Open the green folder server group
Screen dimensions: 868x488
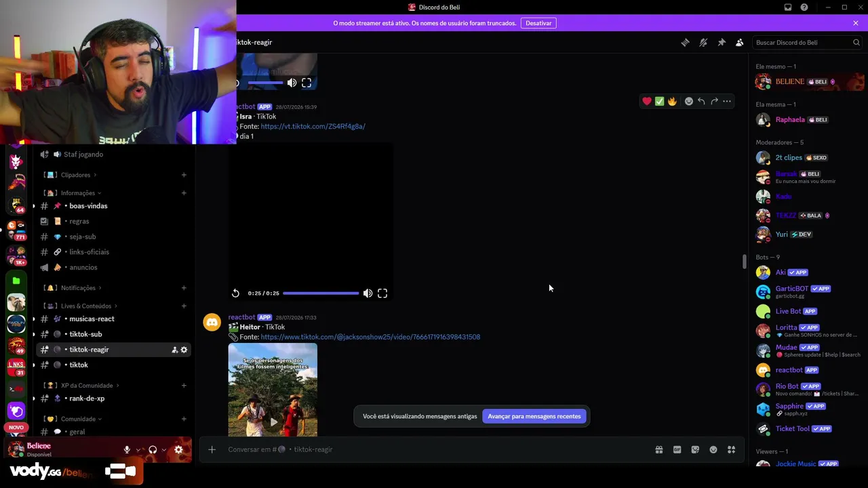(x=16, y=281)
